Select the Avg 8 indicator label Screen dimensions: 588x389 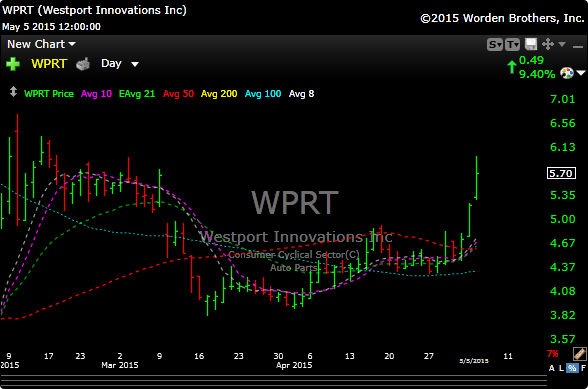pyautogui.click(x=302, y=94)
